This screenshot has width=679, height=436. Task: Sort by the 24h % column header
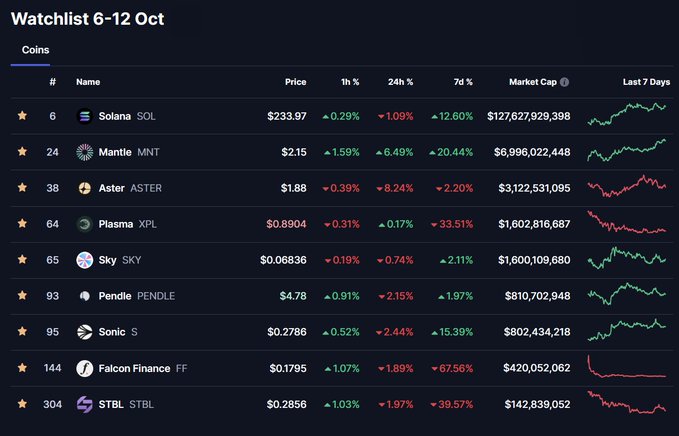[402, 82]
